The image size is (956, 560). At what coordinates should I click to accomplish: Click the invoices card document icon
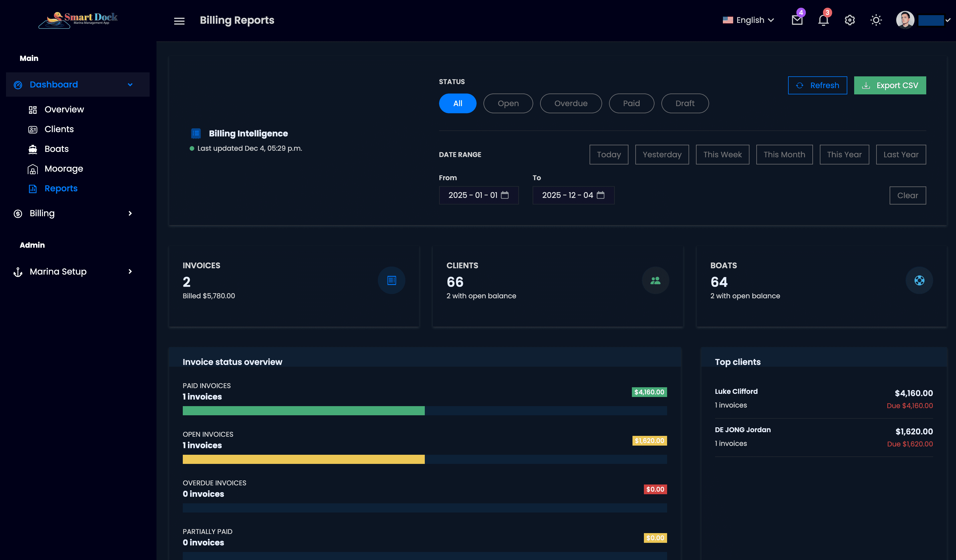392,280
